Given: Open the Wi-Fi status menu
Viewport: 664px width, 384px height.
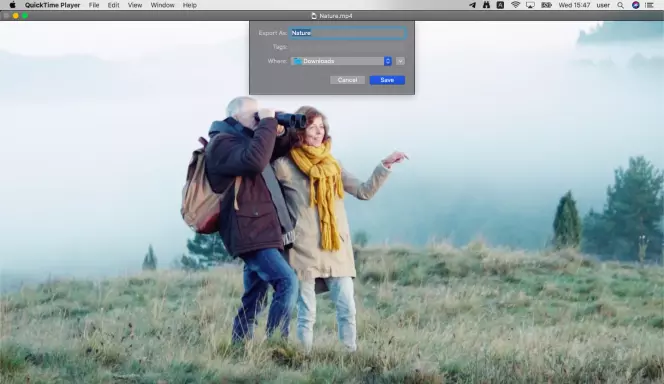Looking at the screenshot, I should coord(515,5).
